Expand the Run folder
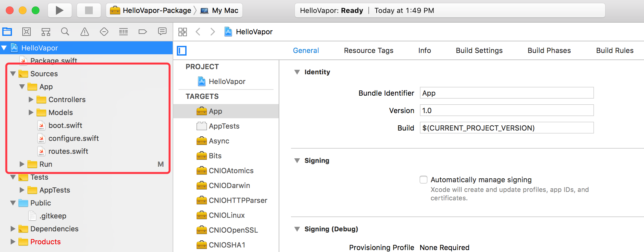 (22, 164)
